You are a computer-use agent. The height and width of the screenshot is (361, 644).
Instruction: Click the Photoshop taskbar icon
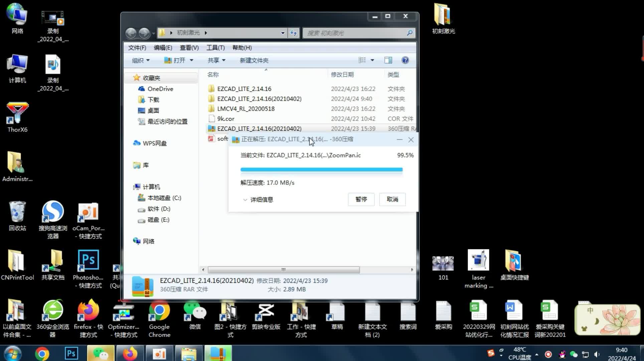[x=71, y=353]
